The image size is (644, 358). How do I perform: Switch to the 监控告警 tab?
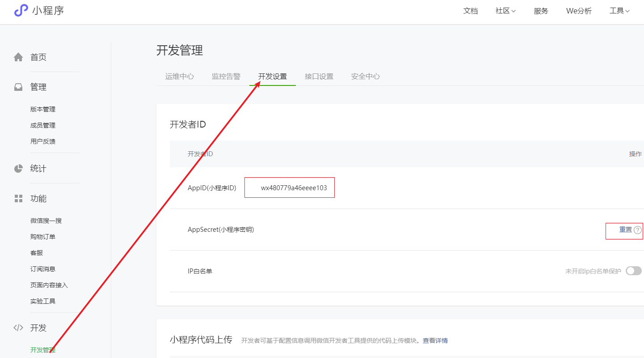[x=226, y=77]
